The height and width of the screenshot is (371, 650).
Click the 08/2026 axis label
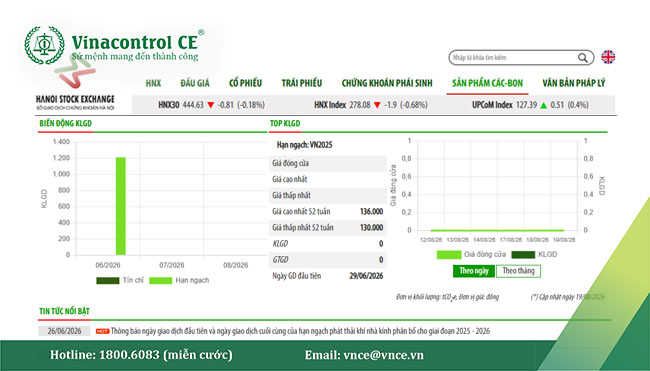click(235, 265)
